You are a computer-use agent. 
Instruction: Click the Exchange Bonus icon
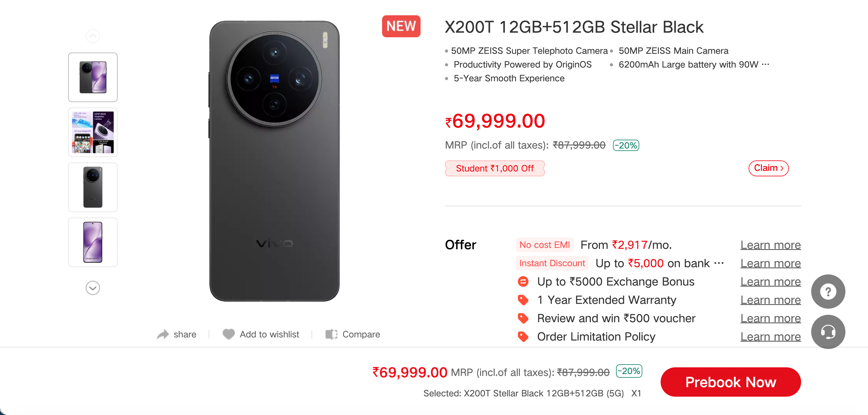523,281
